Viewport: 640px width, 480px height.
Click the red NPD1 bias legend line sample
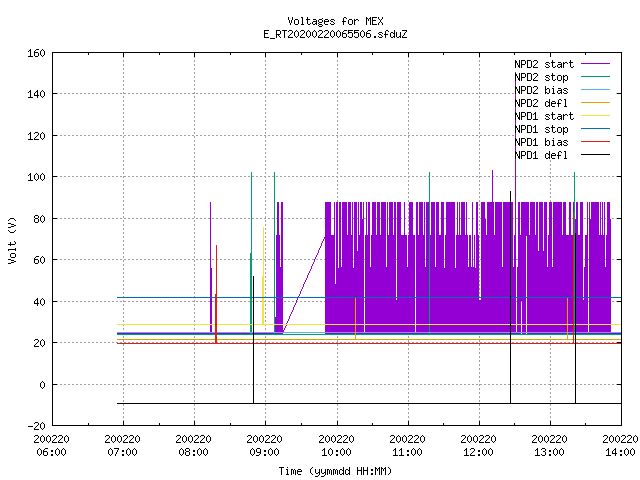coord(595,142)
